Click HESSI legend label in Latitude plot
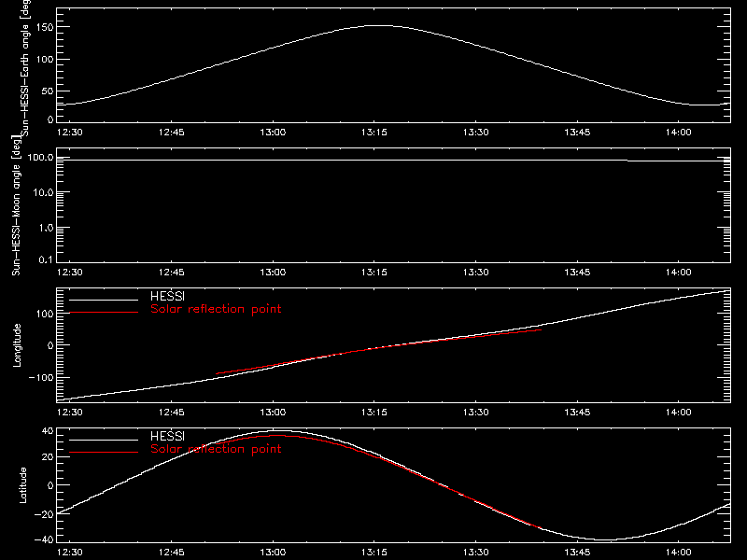This screenshot has width=747, height=560. click(x=167, y=436)
